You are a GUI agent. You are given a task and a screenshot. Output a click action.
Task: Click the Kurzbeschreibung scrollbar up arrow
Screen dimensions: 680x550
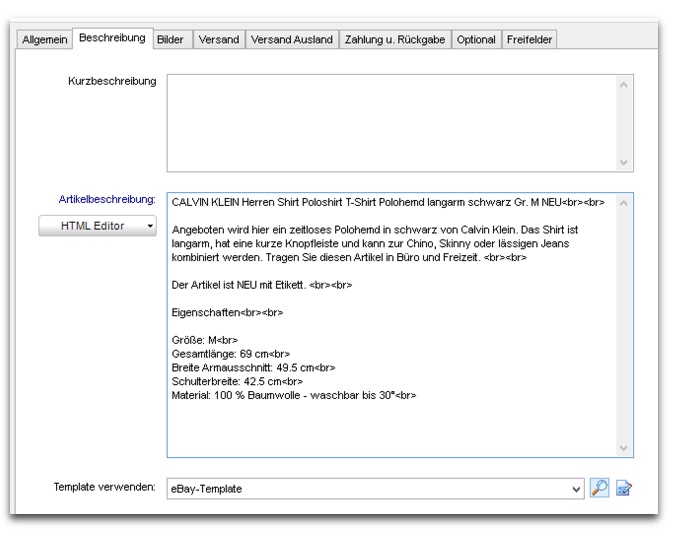[624, 85]
